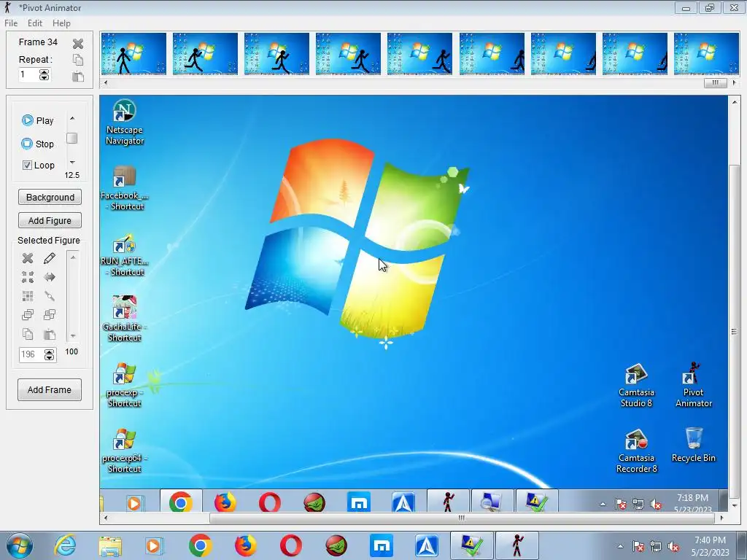This screenshot has width=747, height=560.
Task: Copy the selected figure
Action: tap(28, 334)
